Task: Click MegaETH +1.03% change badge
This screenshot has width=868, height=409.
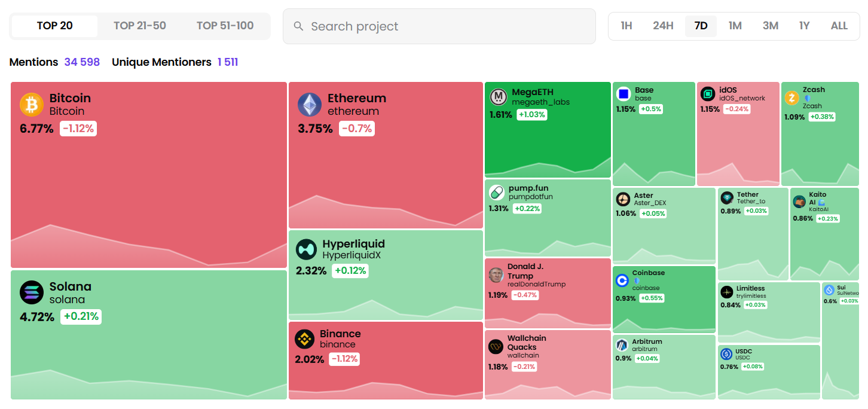Action: pyautogui.click(x=532, y=114)
